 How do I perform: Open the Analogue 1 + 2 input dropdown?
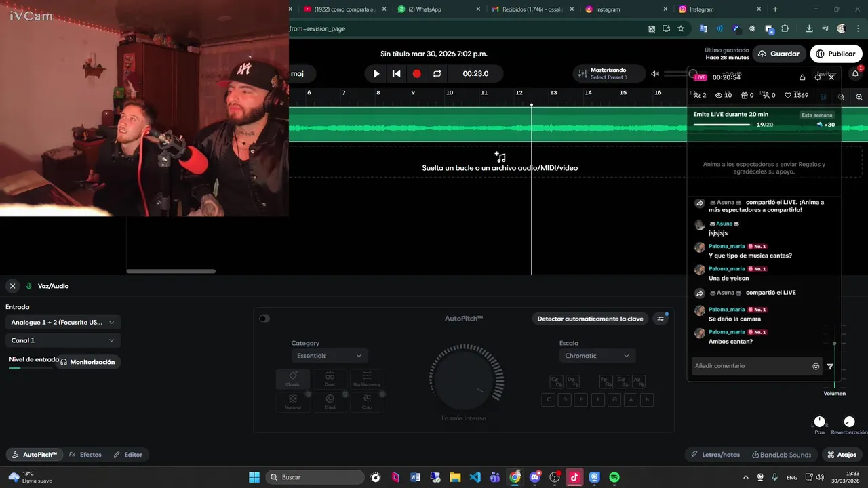pos(63,322)
